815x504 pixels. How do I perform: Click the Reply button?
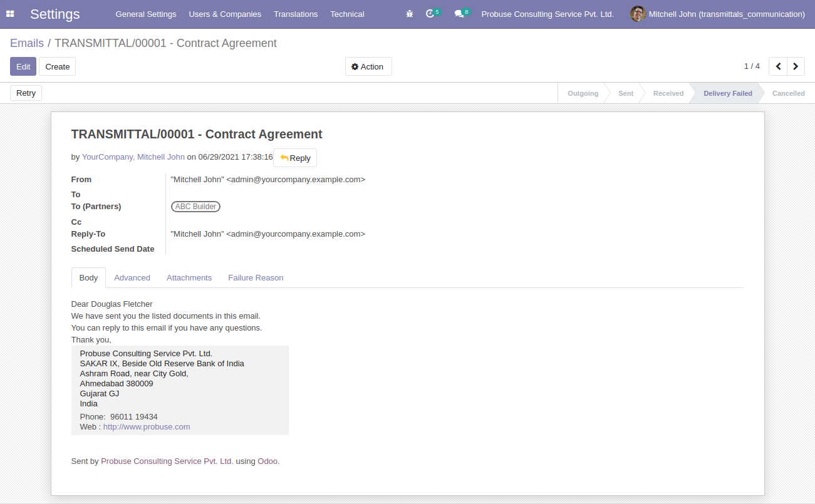(x=295, y=158)
